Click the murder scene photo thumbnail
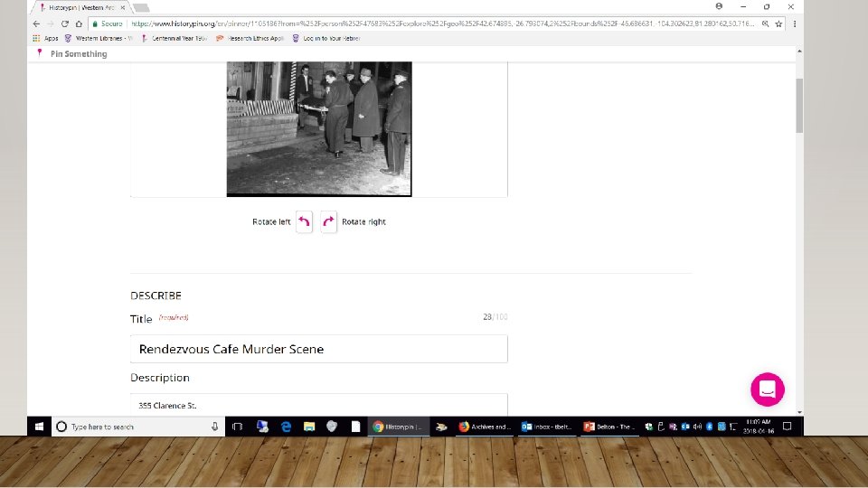 (319, 129)
